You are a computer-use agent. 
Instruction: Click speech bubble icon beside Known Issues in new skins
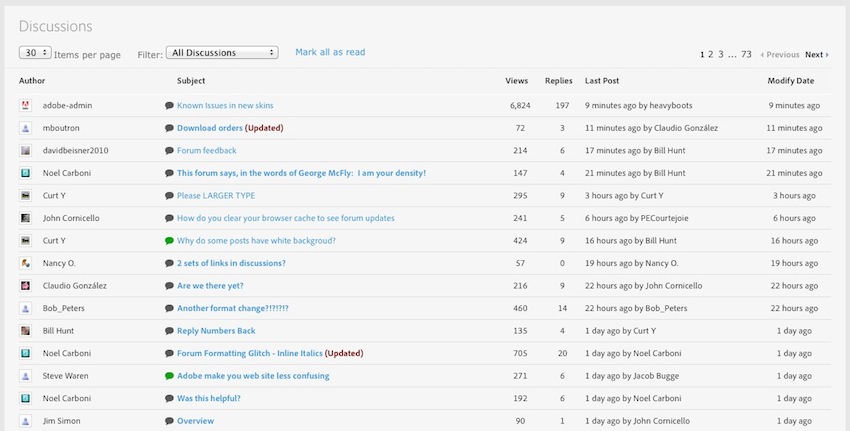pyautogui.click(x=169, y=106)
